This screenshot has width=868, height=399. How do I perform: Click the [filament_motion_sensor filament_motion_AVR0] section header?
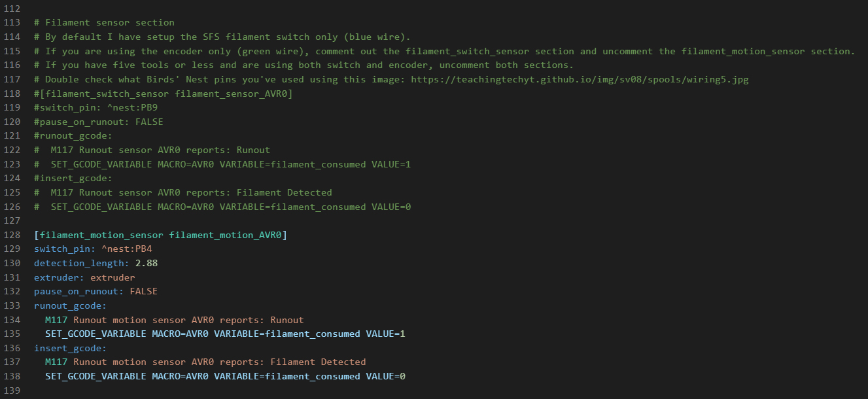coord(160,235)
